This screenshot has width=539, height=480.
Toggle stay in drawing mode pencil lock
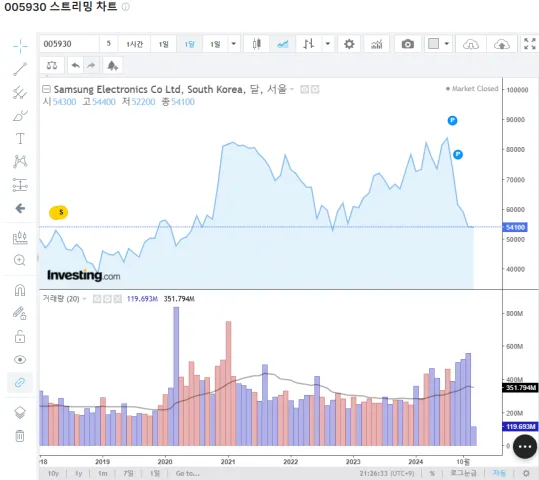(20, 313)
